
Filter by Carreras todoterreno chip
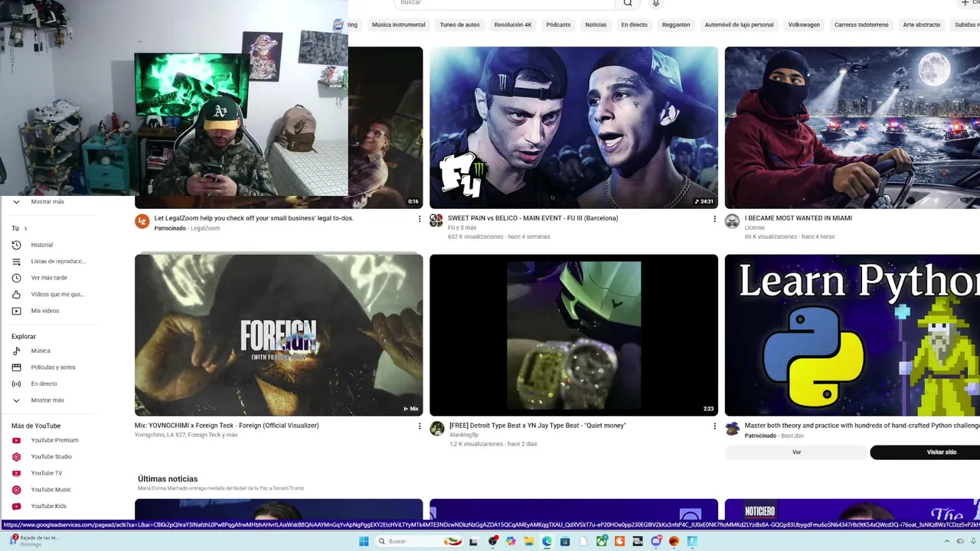click(x=861, y=24)
